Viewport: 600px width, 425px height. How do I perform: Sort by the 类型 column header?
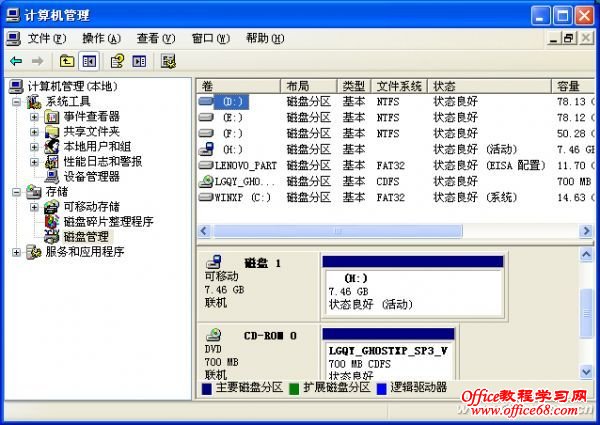354,86
